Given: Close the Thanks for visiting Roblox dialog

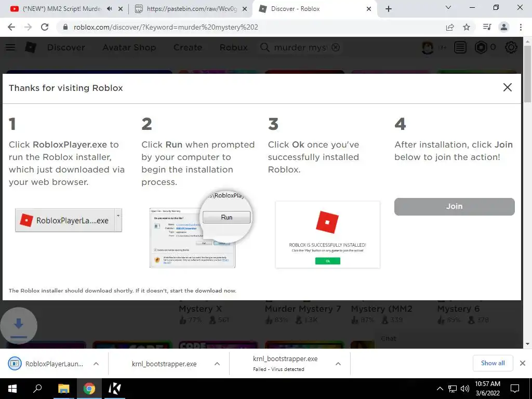Looking at the screenshot, I should coord(507,87).
